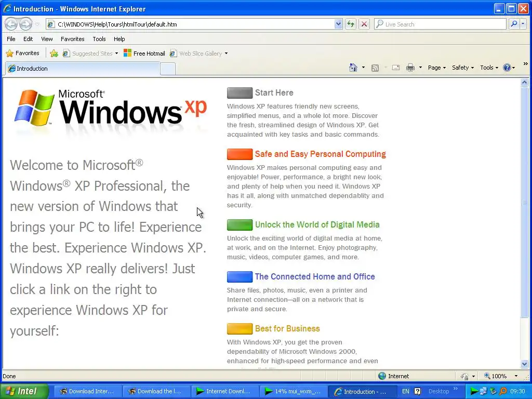532x399 pixels.
Task: Open The Connected Home and Office link
Action: pyautogui.click(x=315, y=276)
